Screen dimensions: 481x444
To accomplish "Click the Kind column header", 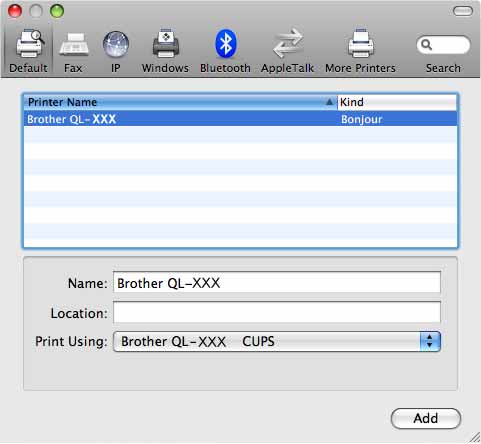I will click(397, 102).
